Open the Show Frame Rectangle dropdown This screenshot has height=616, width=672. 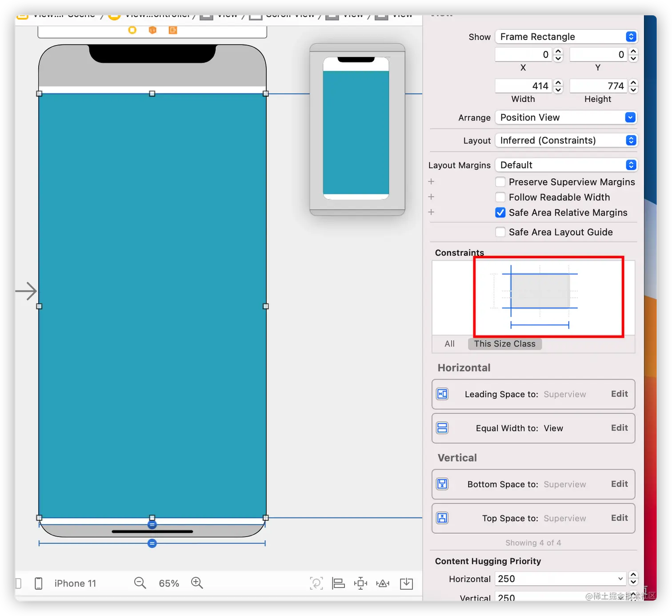pyautogui.click(x=566, y=36)
